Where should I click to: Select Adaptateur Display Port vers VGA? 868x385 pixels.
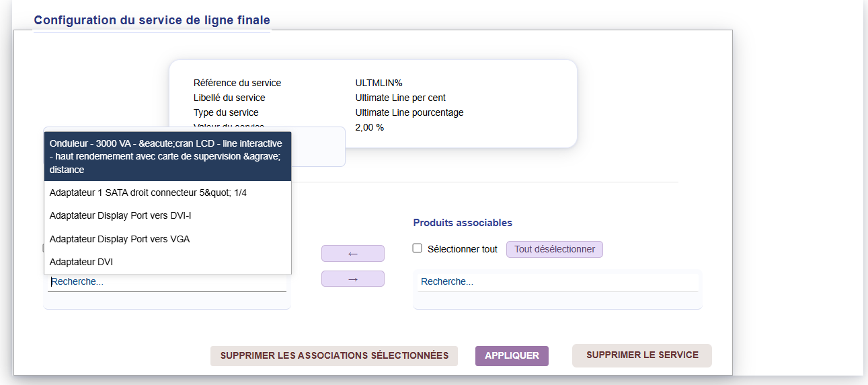(x=167, y=239)
